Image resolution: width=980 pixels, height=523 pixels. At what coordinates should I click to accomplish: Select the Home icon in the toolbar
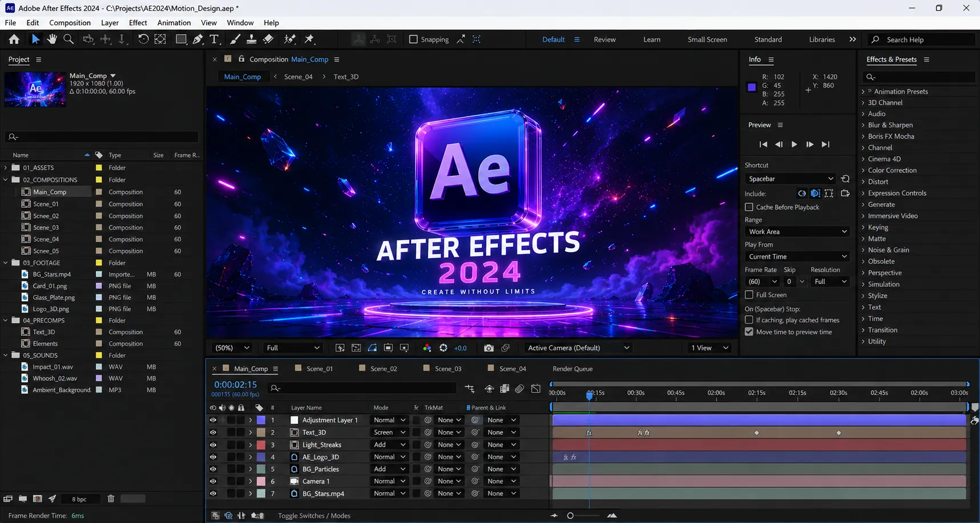tap(14, 39)
